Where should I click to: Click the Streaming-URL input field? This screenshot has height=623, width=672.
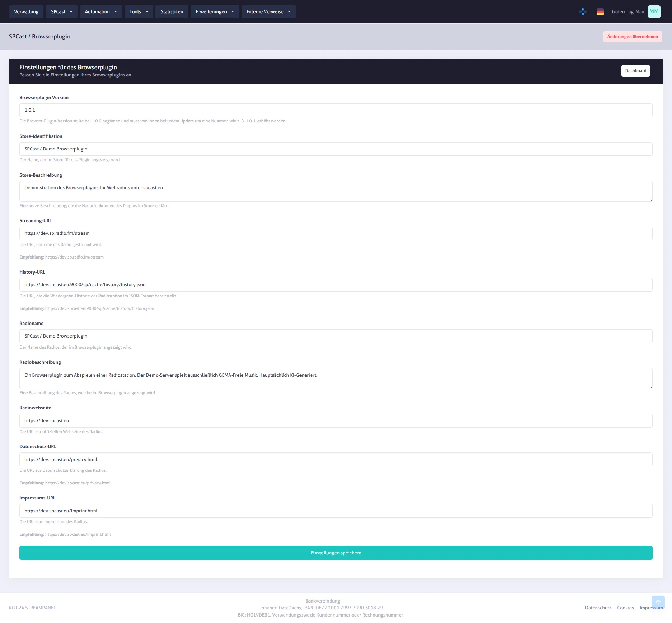coord(336,233)
